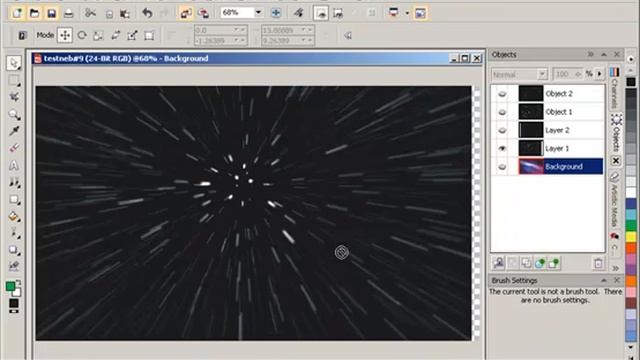The image size is (640, 360).
Task: Click the full-screen preview icon beside zoom
Action: pos(276,13)
